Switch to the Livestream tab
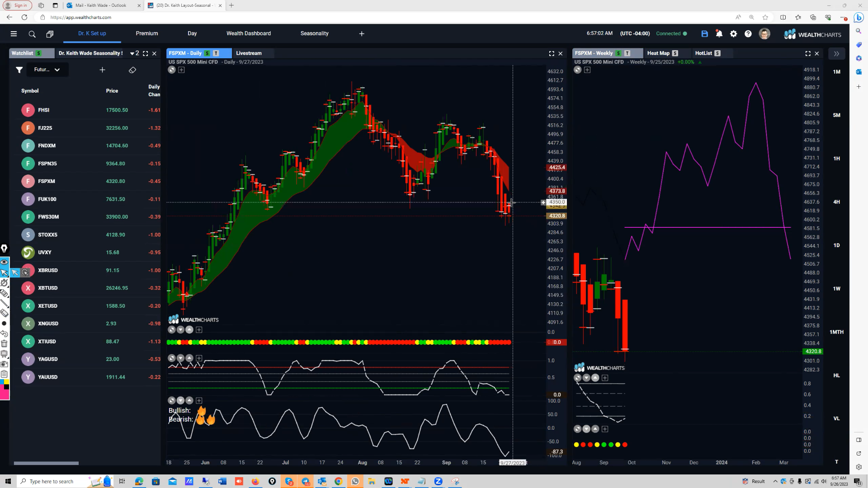 pos(249,53)
